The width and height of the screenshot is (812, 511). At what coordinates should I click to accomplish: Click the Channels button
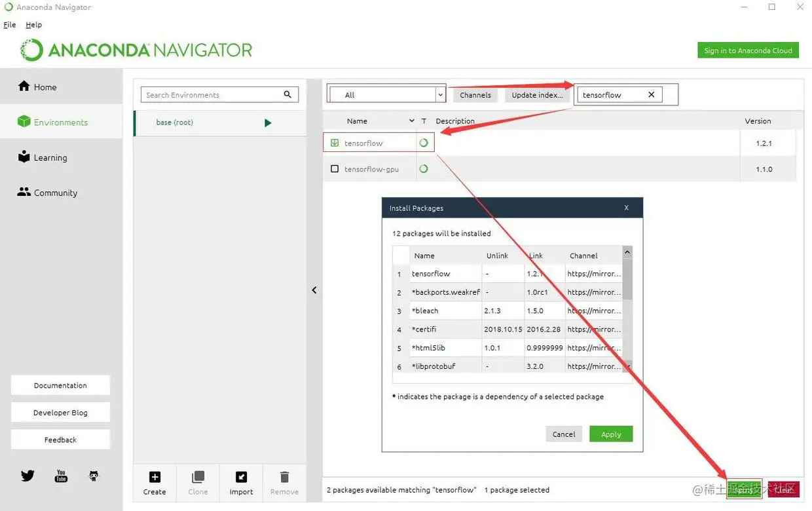475,95
